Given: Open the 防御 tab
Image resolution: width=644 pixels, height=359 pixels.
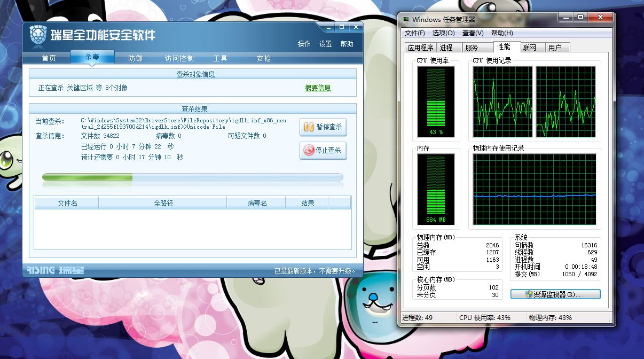Looking at the screenshot, I should pos(135,58).
